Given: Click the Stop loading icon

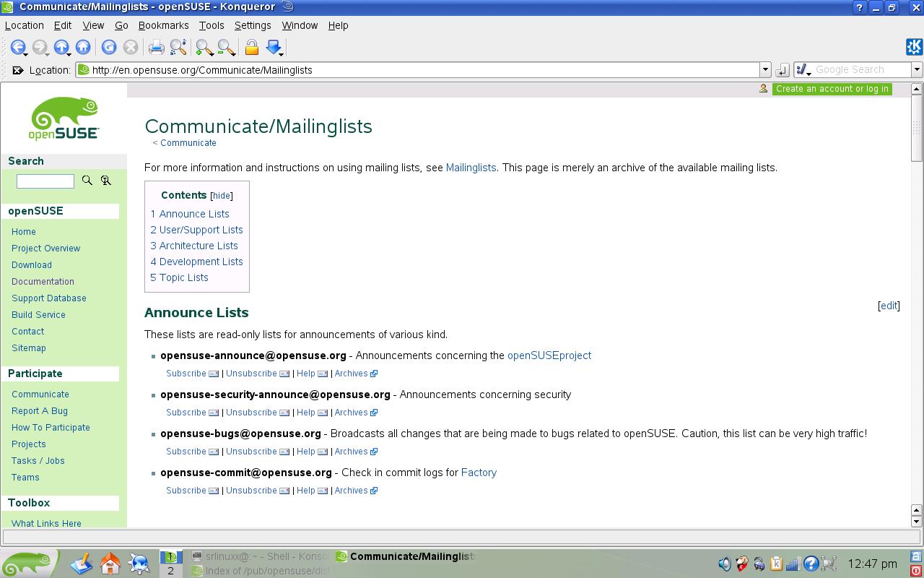Looking at the screenshot, I should pos(131,47).
